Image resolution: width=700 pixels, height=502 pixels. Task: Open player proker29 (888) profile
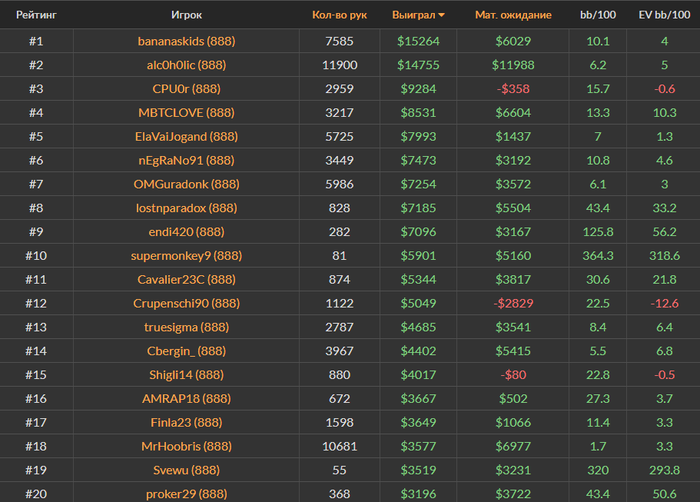coord(186,494)
